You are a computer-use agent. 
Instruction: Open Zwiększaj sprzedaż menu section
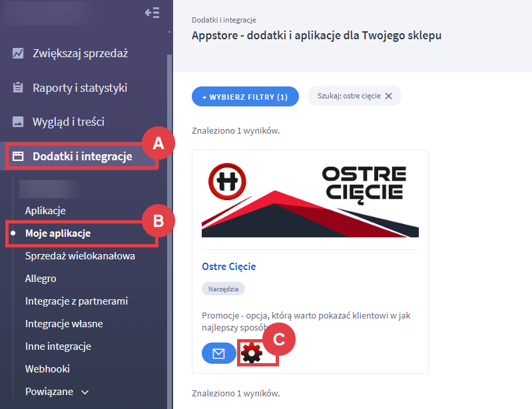80,53
